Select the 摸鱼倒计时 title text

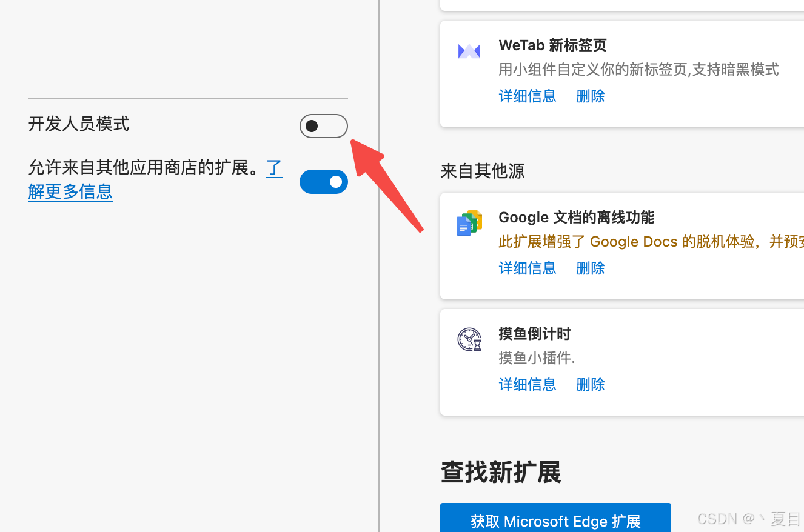click(x=535, y=334)
